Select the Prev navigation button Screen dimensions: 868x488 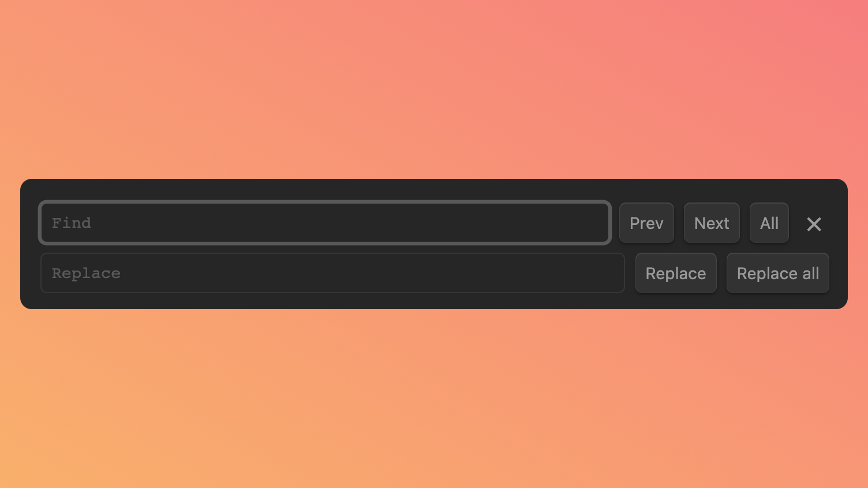tap(646, 223)
